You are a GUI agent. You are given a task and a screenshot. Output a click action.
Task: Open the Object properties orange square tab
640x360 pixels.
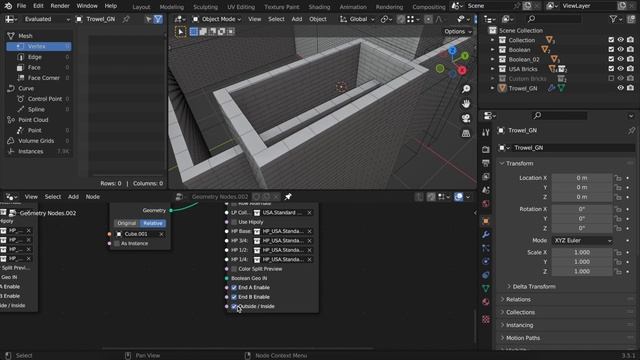486,221
